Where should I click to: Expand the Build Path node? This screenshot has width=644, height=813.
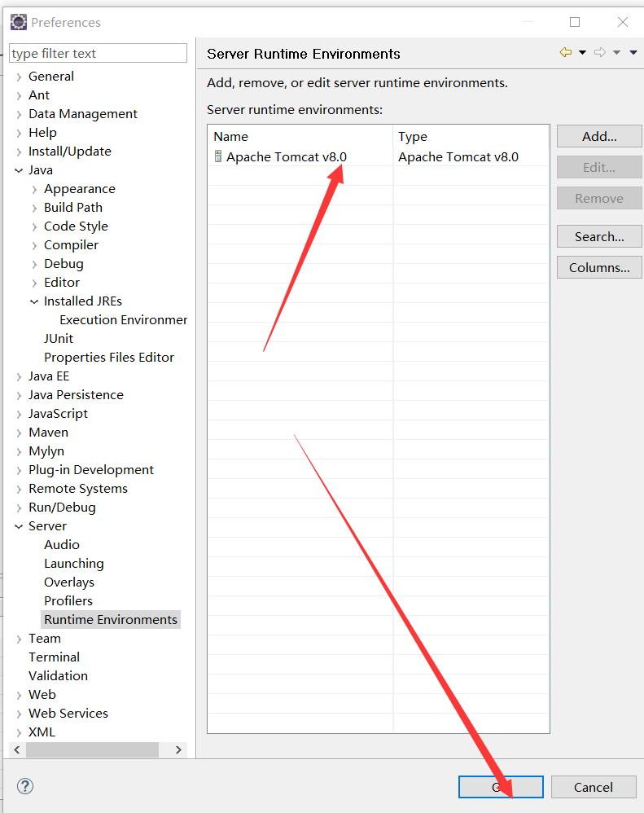[x=34, y=209]
